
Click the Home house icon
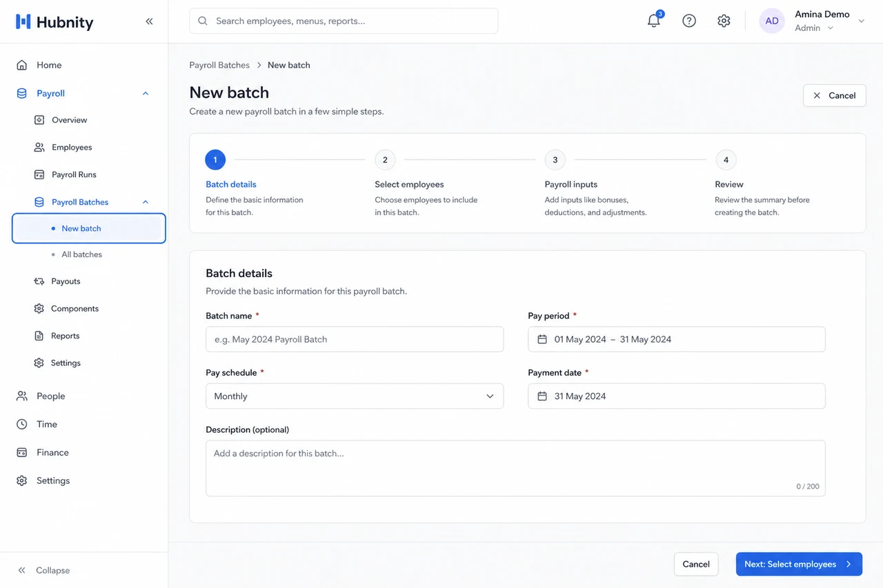[22, 65]
